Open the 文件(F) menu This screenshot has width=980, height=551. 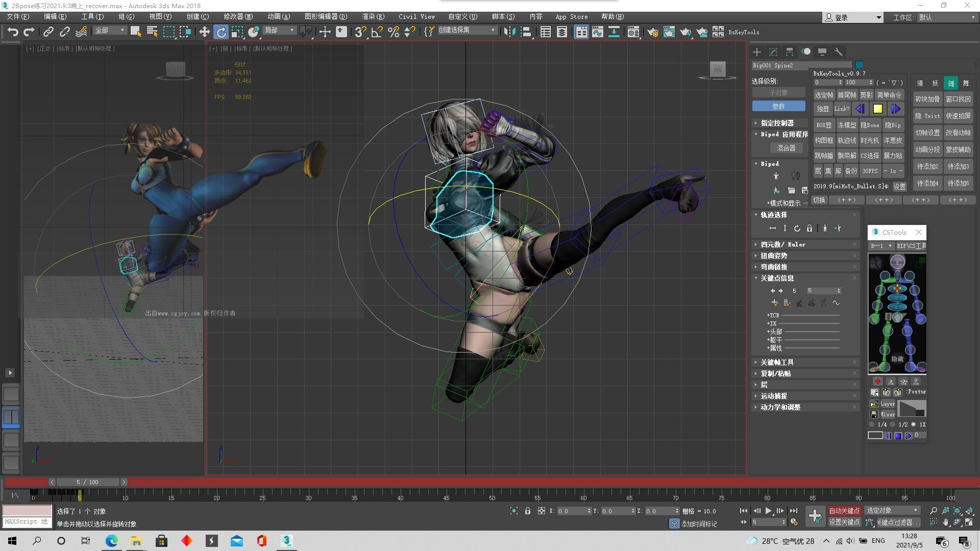tap(18, 17)
